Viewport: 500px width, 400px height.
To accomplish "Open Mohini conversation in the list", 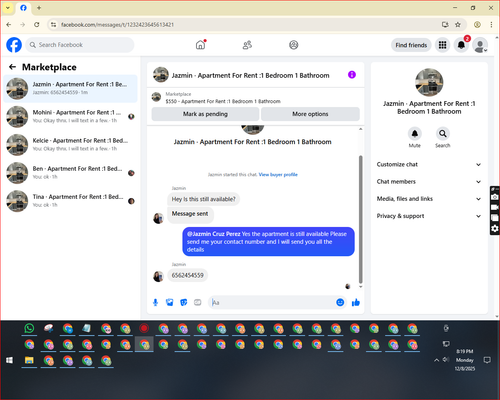I will [x=70, y=117].
